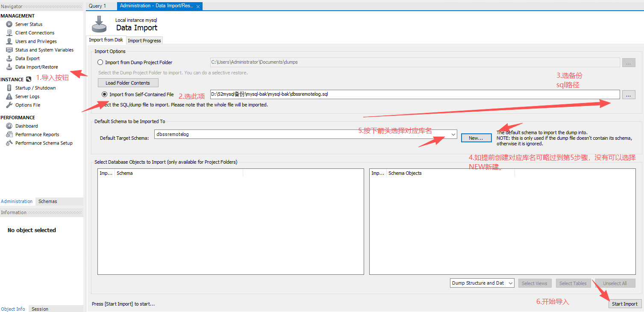Click the Server Status icon
Image resolution: width=644 pixels, height=312 pixels.
pos(9,24)
